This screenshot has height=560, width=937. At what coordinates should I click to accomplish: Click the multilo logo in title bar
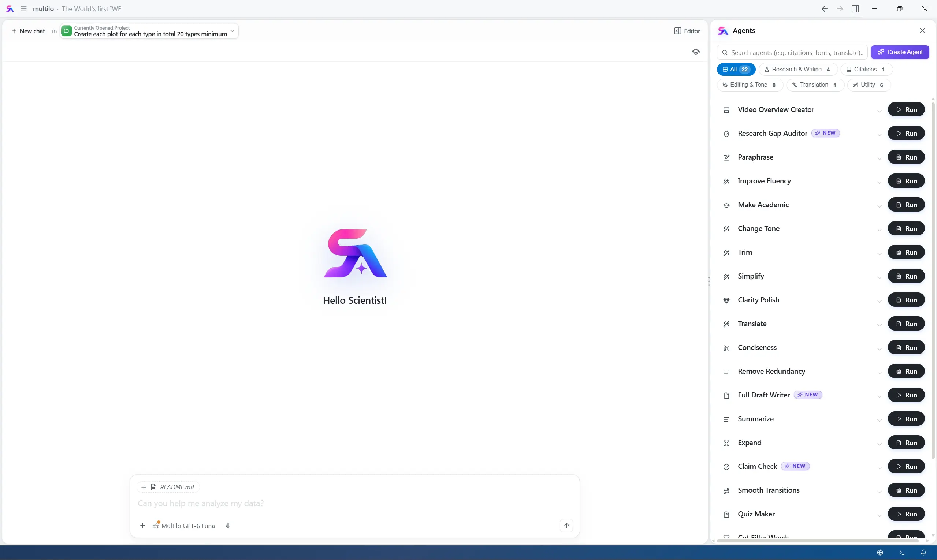pyautogui.click(x=10, y=9)
